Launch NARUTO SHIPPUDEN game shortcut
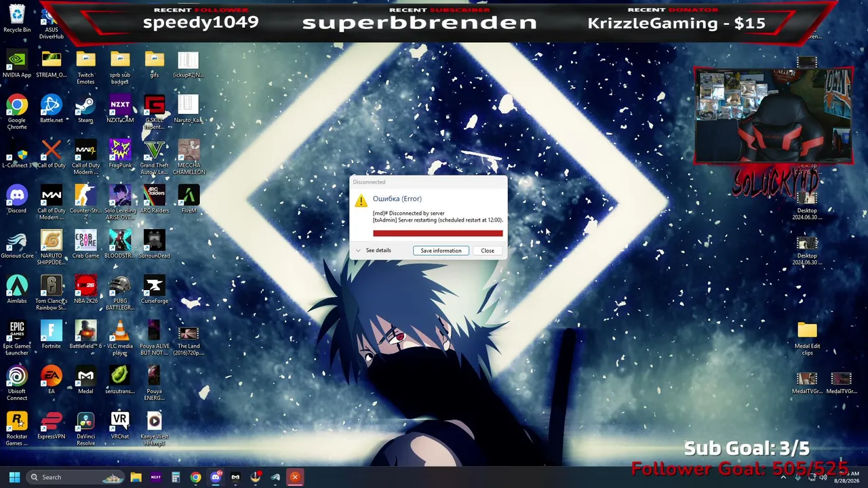Viewport: 868px width, 488px height. click(x=52, y=249)
